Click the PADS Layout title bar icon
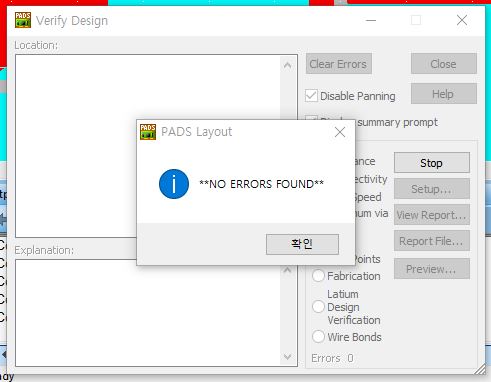The image size is (491, 382). click(x=148, y=132)
